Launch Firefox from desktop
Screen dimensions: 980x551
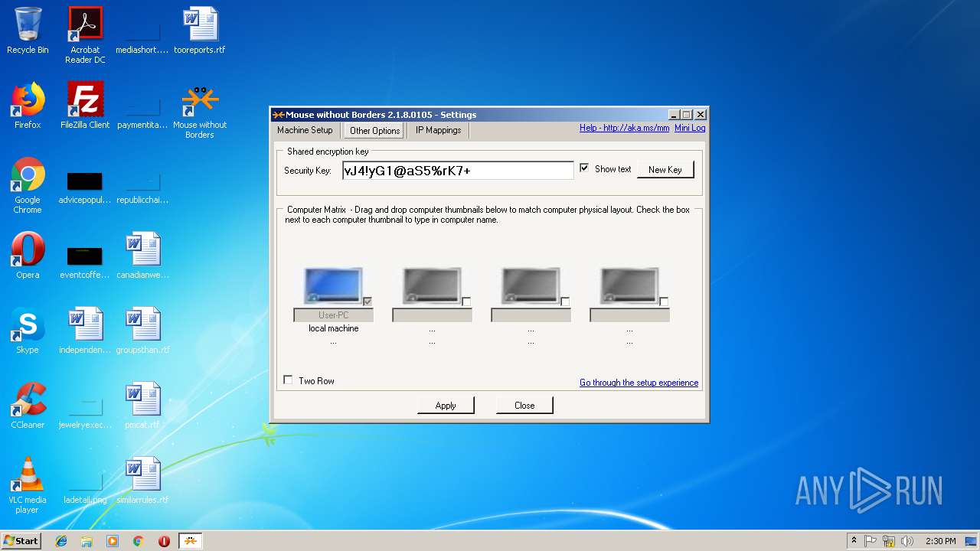(x=28, y=106)
